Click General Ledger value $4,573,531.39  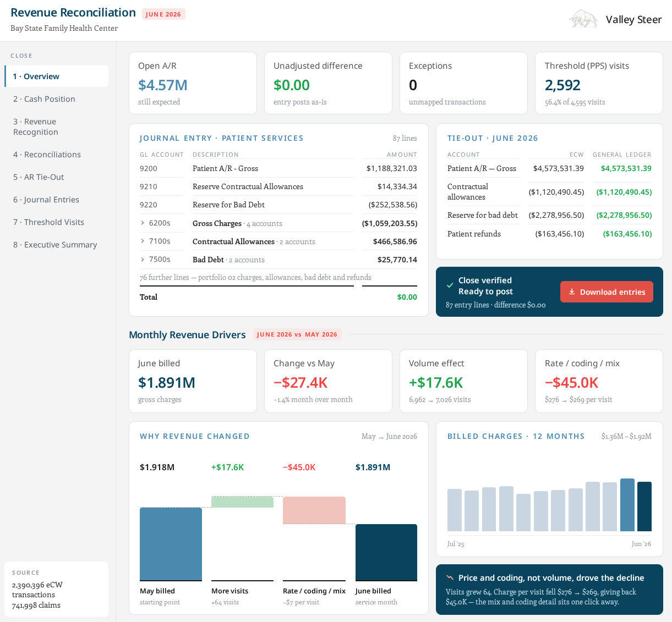pos(626,168)
